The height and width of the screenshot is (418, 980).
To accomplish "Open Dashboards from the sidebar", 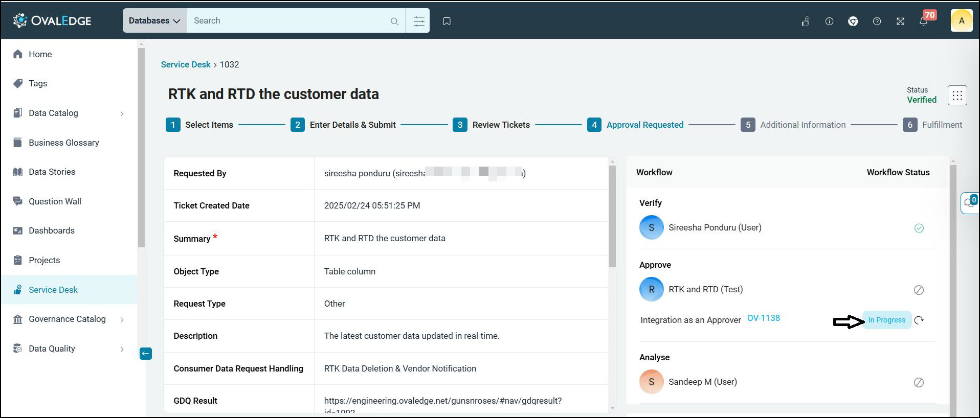I will pyautogui.click(x=51, y=230).
